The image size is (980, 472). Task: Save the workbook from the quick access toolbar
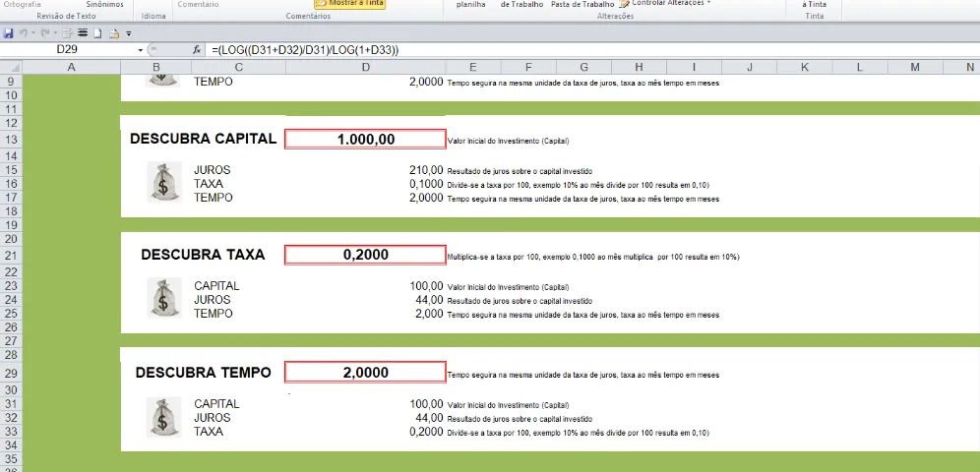[8, 33]
